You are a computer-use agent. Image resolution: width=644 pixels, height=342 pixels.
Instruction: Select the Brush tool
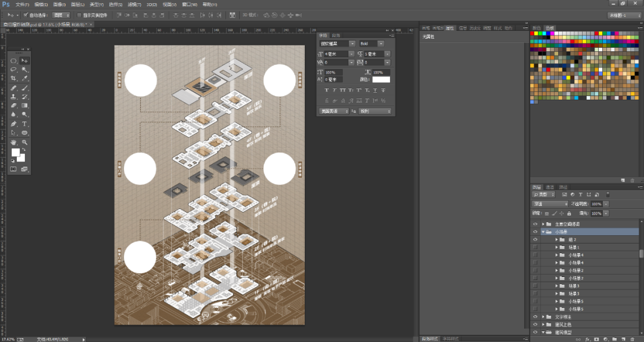[x=24, y=88]
